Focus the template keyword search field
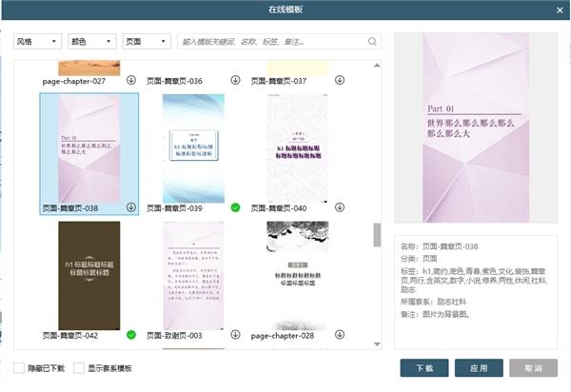Image resolution: width=571 pixels, height=392 pixels. point(271,42)
